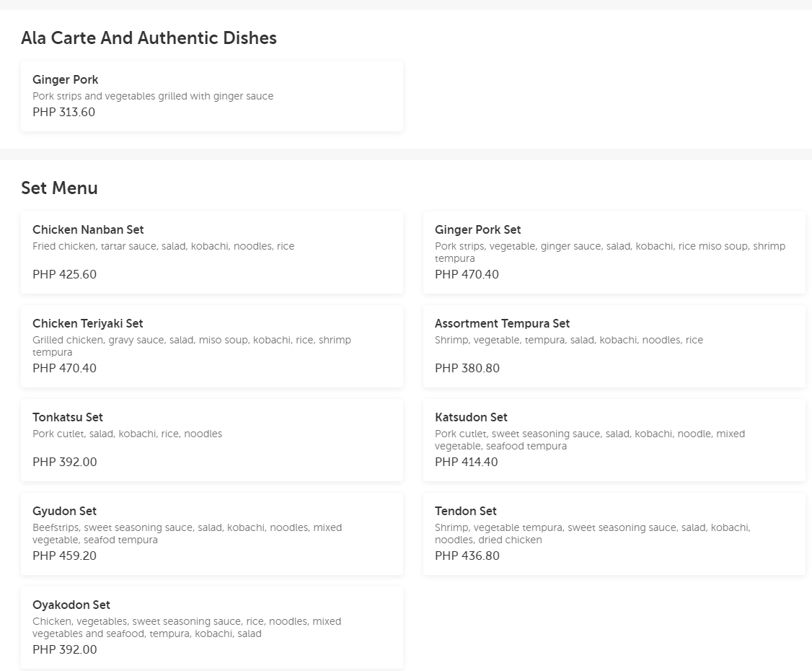The image size is (812, 671).
Task: Click the Ala Carte And Authentic Dishes heading
Action: tap(149, 38)
